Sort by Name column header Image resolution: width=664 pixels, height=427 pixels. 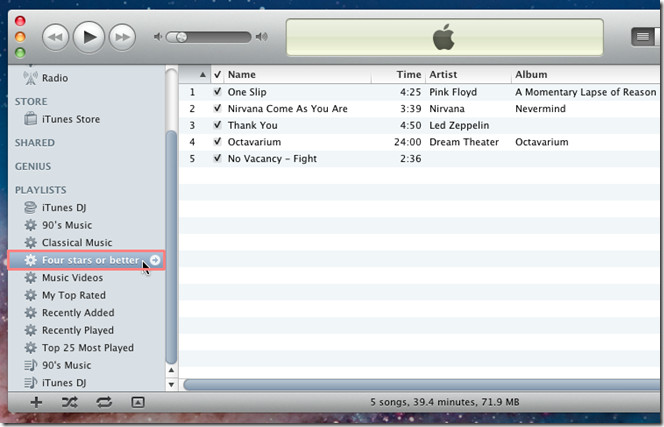click(298, 75)
